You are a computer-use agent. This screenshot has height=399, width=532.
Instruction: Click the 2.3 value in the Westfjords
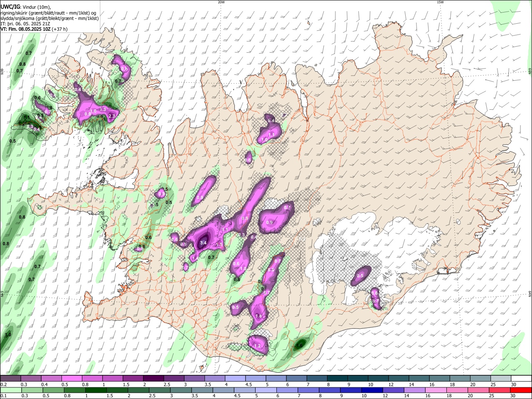[111, 116]
